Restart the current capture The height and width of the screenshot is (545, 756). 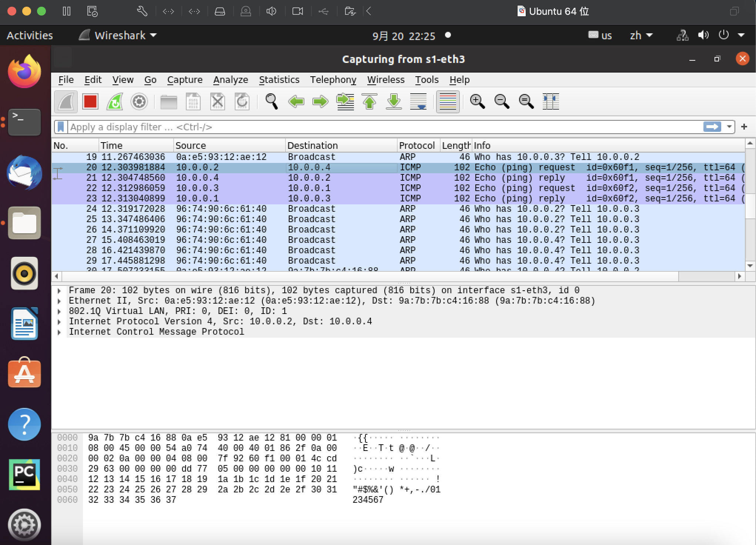pyautogui.click(x=115, y=101)
